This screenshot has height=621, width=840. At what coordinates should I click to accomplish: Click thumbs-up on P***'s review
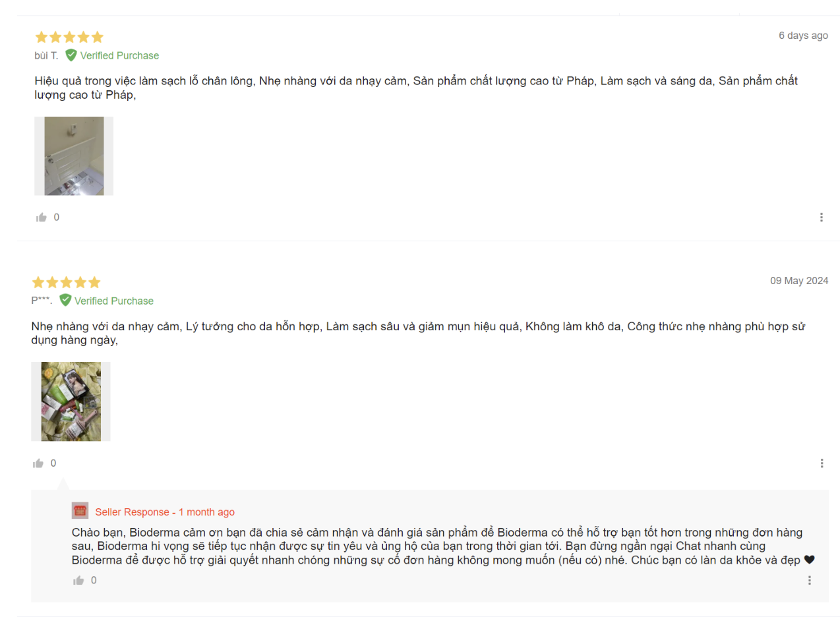pyautogui.click(x=38, y=463)
